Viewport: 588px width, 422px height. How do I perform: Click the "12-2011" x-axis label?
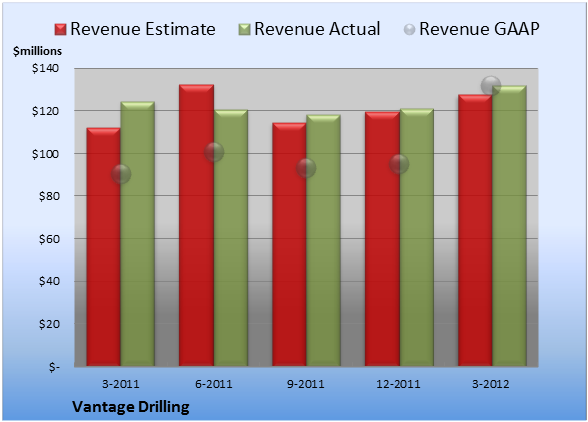coord(398,384)
